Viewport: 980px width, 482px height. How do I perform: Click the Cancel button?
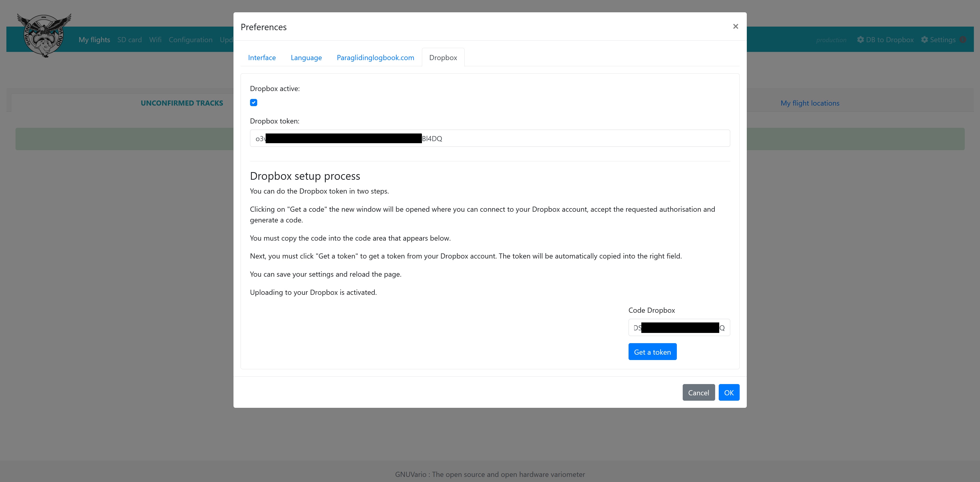(x=698, y=393)
